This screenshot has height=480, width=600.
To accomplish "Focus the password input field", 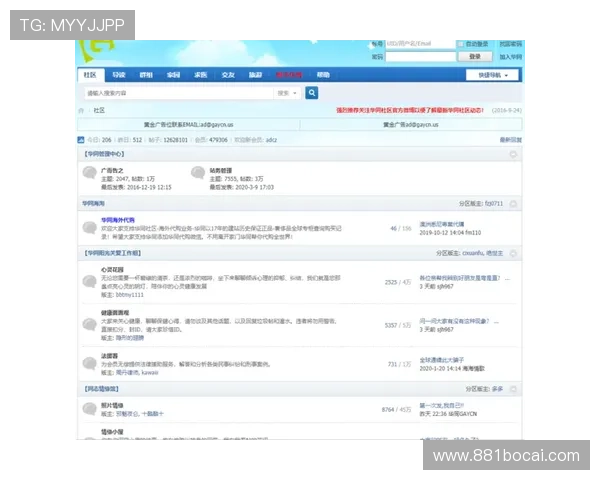I will pos(420,57).
